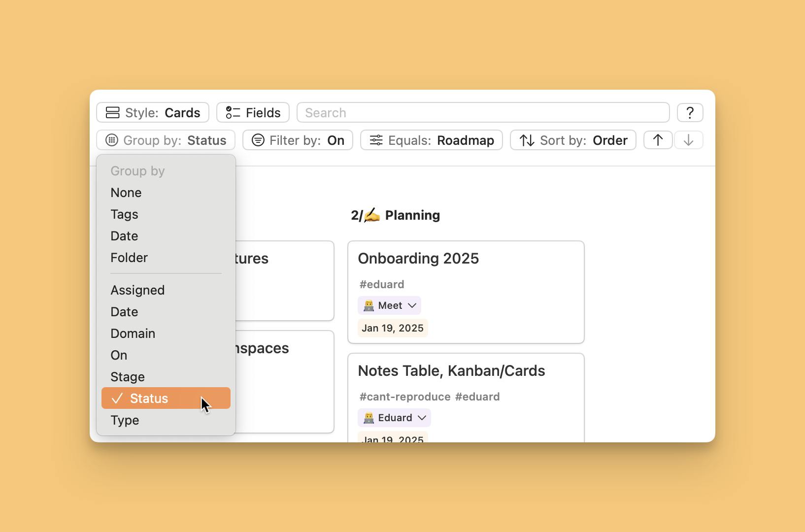
Task: Select descending sort with the down arrow
Action: tap(688, 140)
